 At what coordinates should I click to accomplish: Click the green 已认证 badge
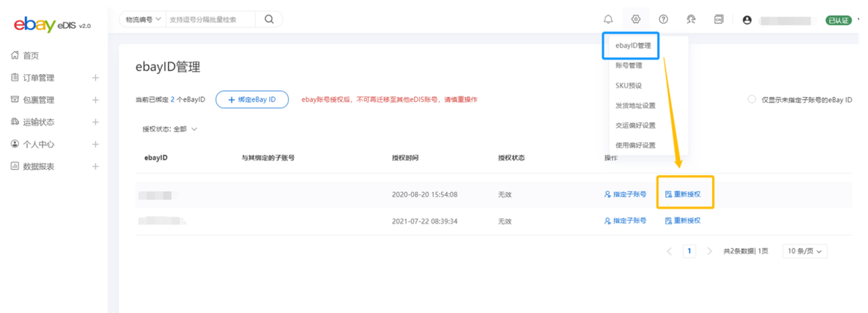point(838,20)
